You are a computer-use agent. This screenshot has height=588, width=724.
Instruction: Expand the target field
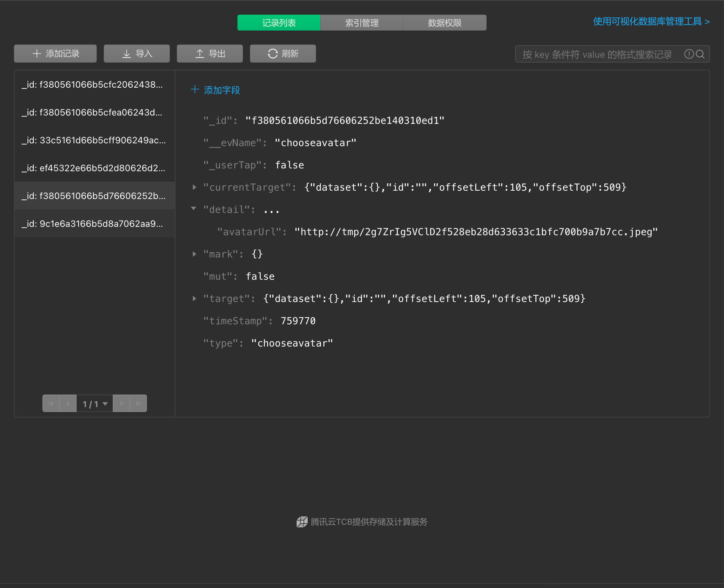(194, 299)
